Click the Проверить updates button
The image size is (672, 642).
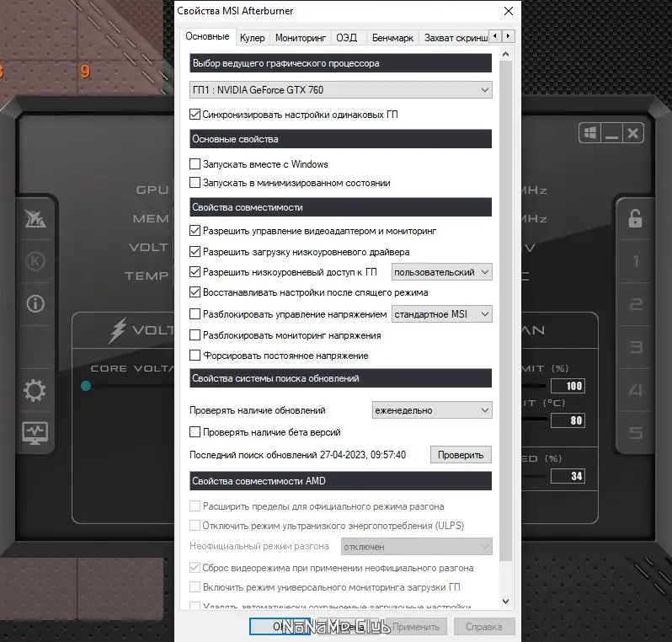coord(461,455)
